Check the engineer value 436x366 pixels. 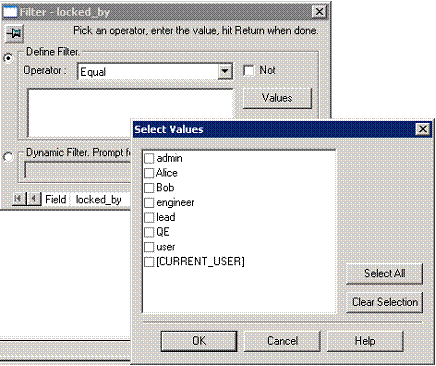[x=149, y=203]
